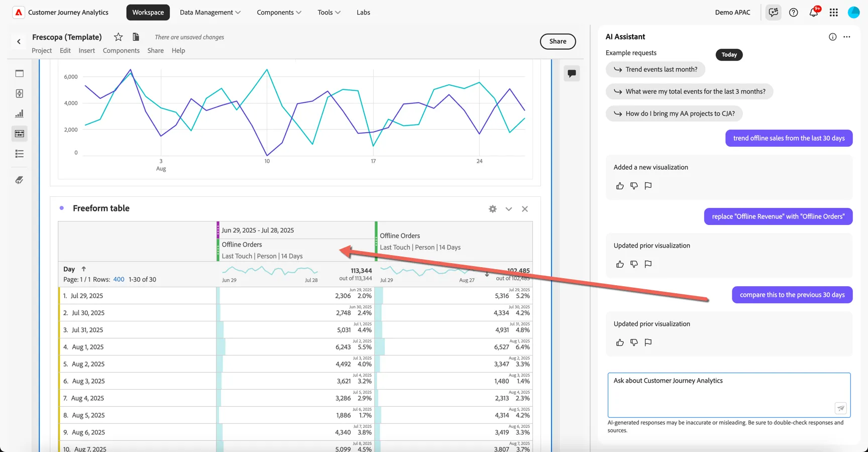Thumbs up the first 'Updated prior visualization' response
This screenshot has width=868, height=452.
pyautogui.click(x=620, y=264)
